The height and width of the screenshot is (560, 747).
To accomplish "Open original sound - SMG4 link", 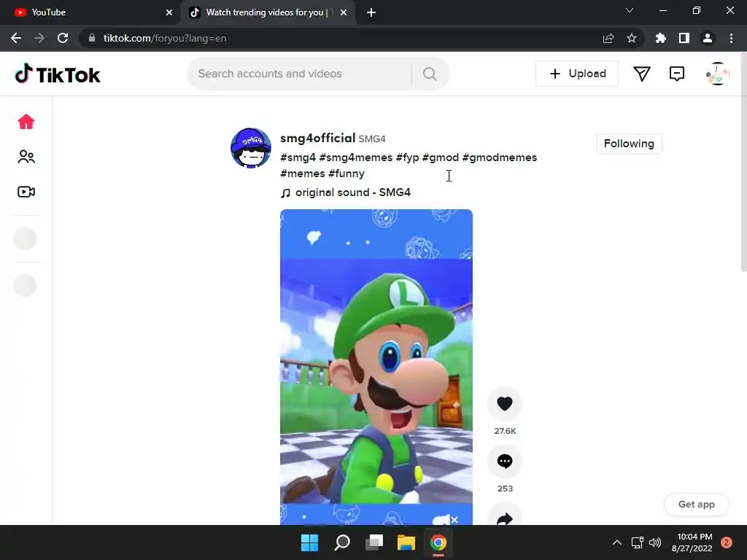I will pyautogui.click(x=346, y=192).
